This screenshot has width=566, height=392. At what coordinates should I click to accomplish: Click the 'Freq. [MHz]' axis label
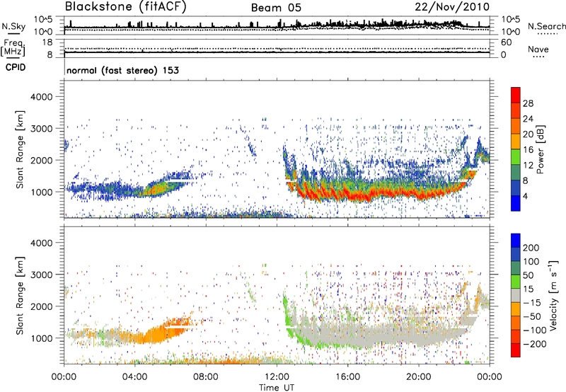pyautogui.click(x=13, y=48)
